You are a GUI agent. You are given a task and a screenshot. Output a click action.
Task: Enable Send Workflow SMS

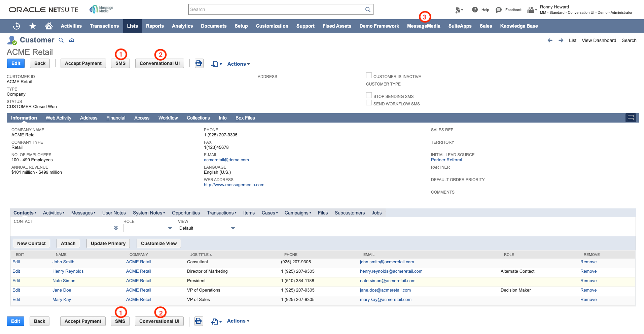point(369,102)
